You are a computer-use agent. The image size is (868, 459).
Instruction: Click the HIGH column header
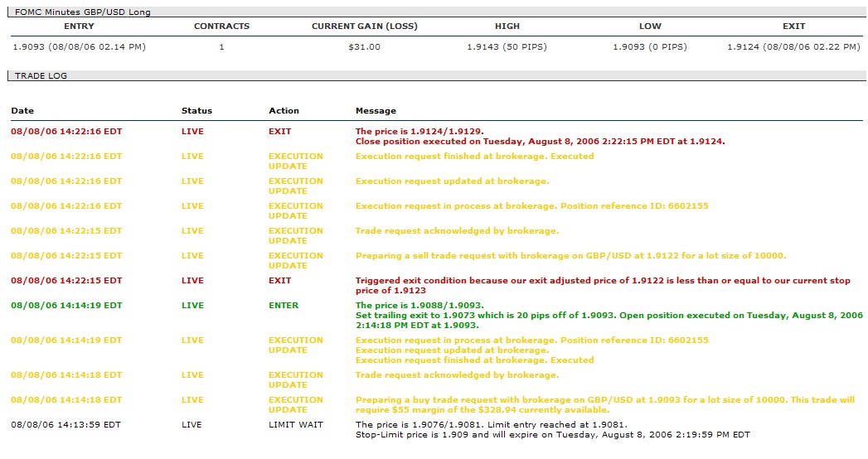click(x=507, y=26)
